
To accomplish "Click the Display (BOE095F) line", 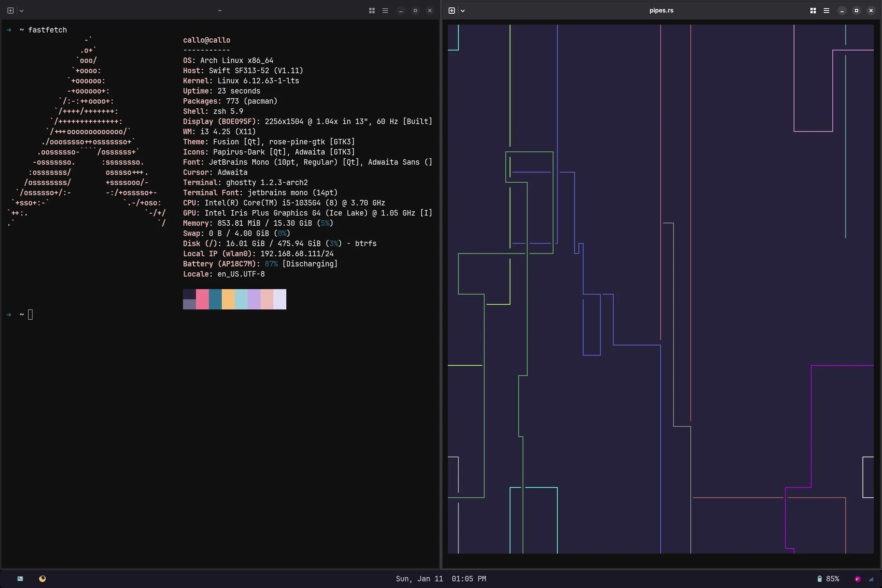I will click(307, 122).
